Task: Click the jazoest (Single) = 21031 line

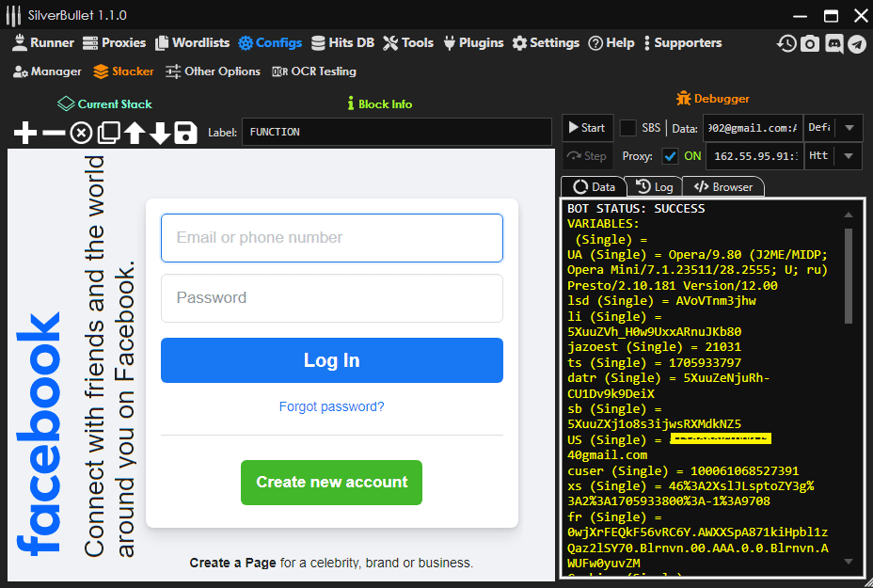Action: tap(654, 347)
